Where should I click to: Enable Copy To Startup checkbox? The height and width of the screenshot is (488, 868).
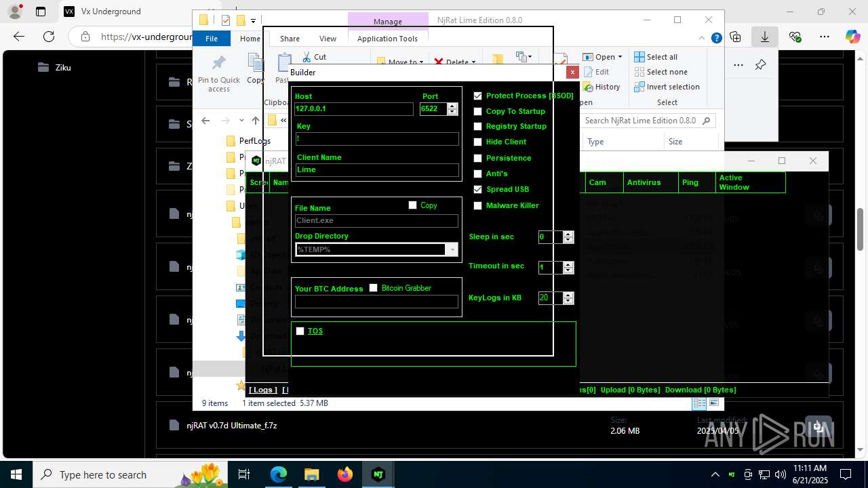(x=478, y=111)
